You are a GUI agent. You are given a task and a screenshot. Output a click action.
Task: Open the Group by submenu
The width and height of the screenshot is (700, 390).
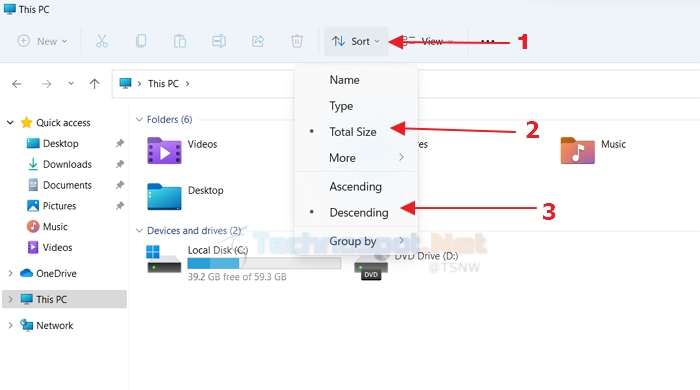(x=356, y=241)
